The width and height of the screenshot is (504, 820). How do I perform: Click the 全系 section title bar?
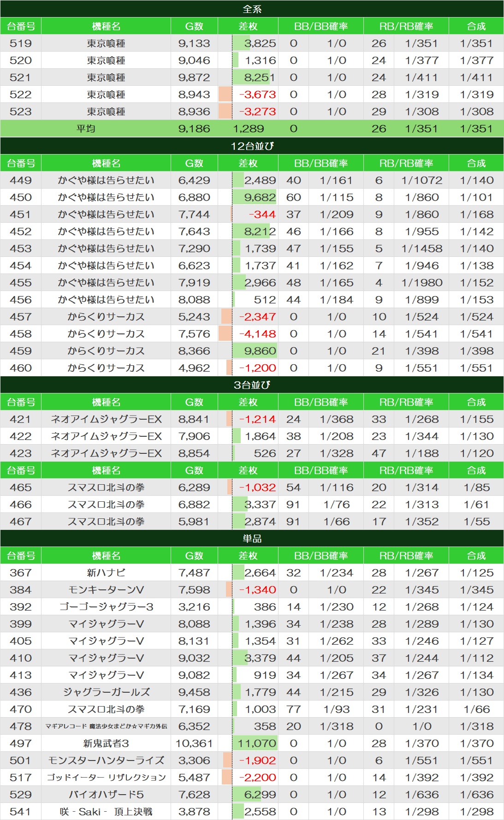tap(252, 9)
